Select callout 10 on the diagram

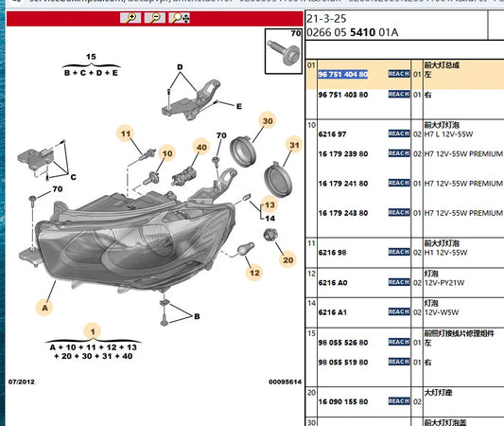tap(167, 153)
